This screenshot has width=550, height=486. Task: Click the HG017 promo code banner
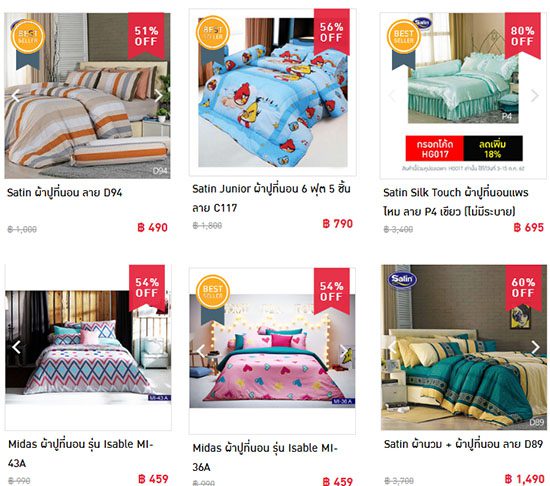[464, 148]
